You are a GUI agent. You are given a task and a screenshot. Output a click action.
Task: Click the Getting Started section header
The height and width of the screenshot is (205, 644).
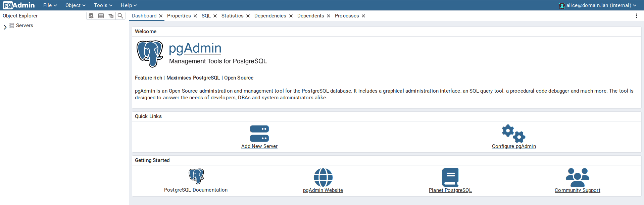pyautogui.click(x=152, y=160)
